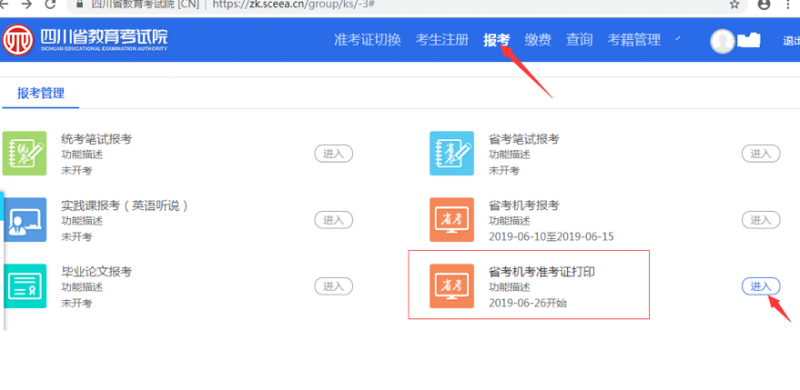800x390 pixels.
Task: Bookmark page with the star icon
Action: click(735, 5)
